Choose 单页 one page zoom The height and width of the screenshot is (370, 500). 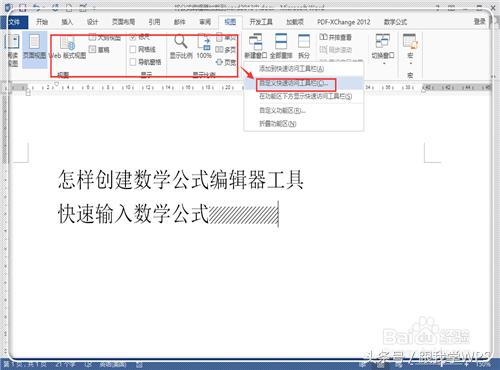pos(226,37)
